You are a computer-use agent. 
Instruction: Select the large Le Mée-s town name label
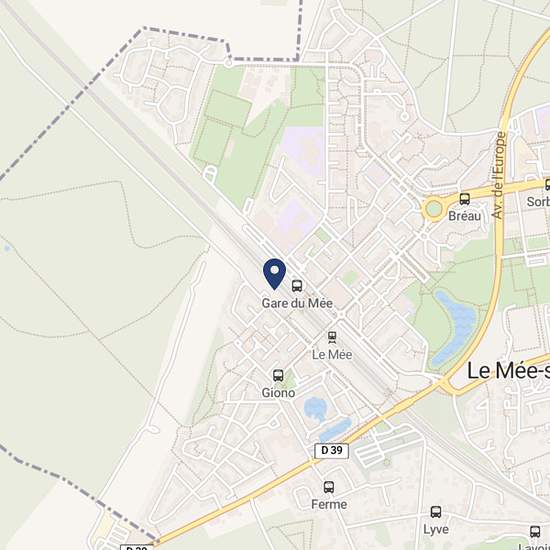tap(508, 371)
